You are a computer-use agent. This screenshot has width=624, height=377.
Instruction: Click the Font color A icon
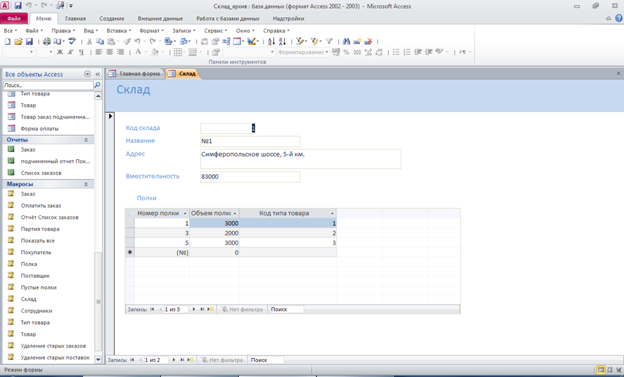138,52
